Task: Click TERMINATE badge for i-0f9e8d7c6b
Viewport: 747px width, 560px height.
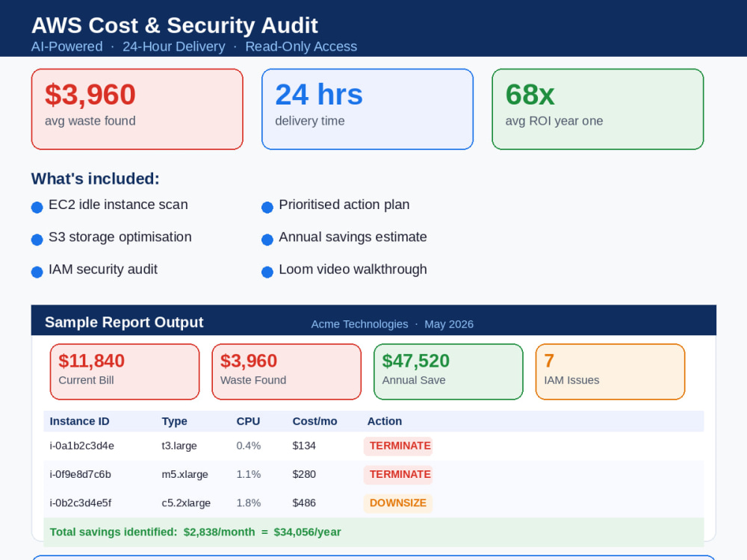Action: 398,475
